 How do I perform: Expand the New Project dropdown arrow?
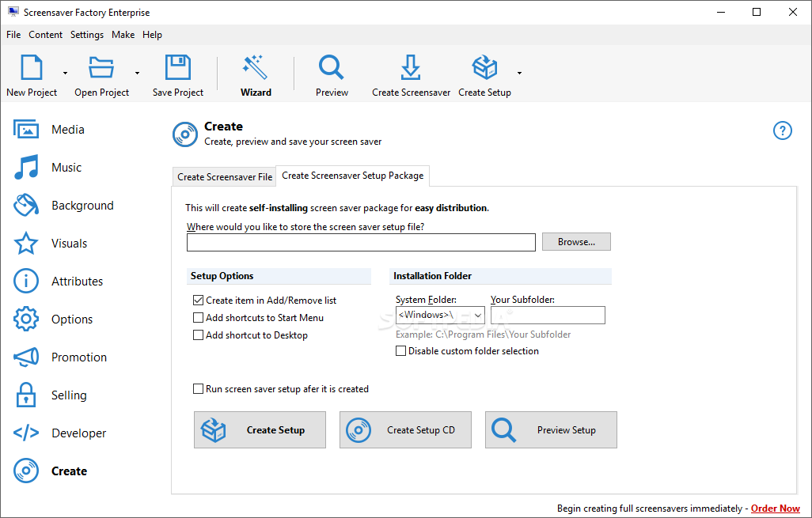65,73
